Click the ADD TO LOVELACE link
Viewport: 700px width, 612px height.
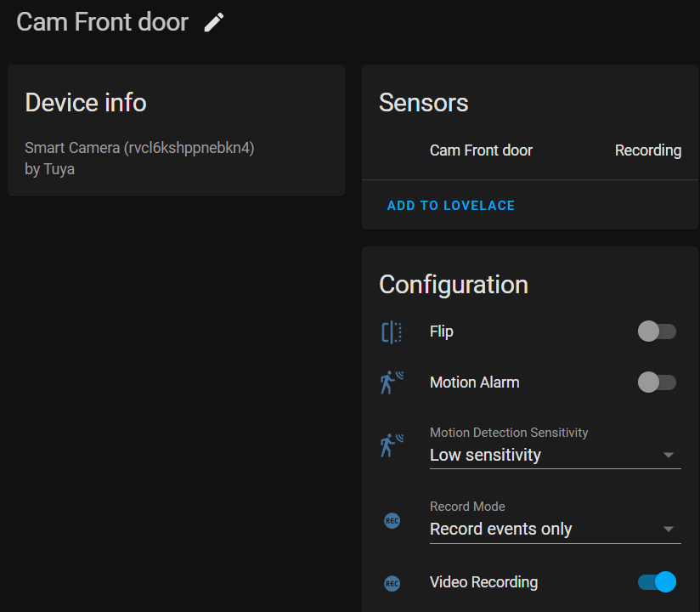pyautogui.click(x=450, y=205)
